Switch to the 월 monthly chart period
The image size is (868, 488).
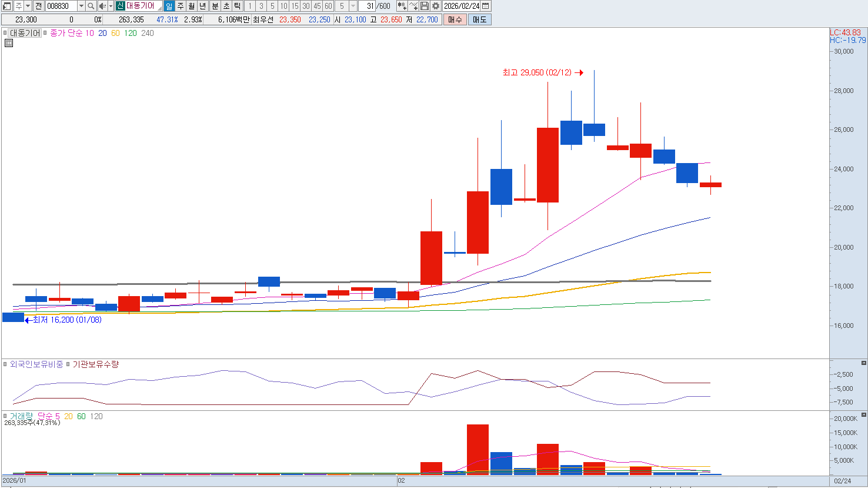(x=192, y=6)
